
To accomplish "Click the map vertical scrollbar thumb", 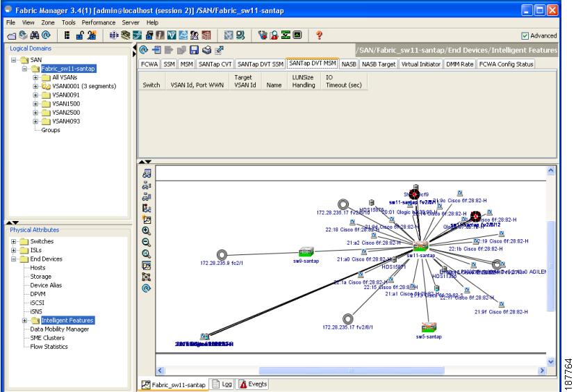I will pos(551,266).
